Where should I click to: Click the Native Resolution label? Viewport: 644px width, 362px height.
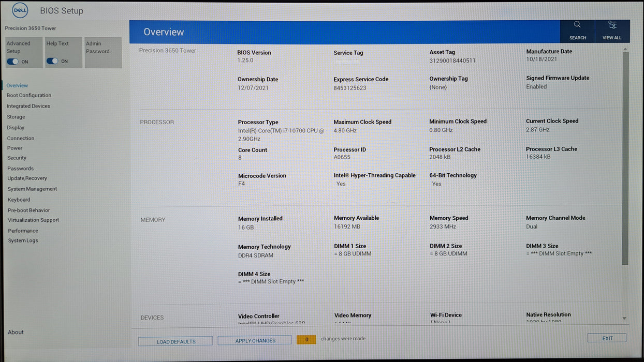[x=548, y=314]
